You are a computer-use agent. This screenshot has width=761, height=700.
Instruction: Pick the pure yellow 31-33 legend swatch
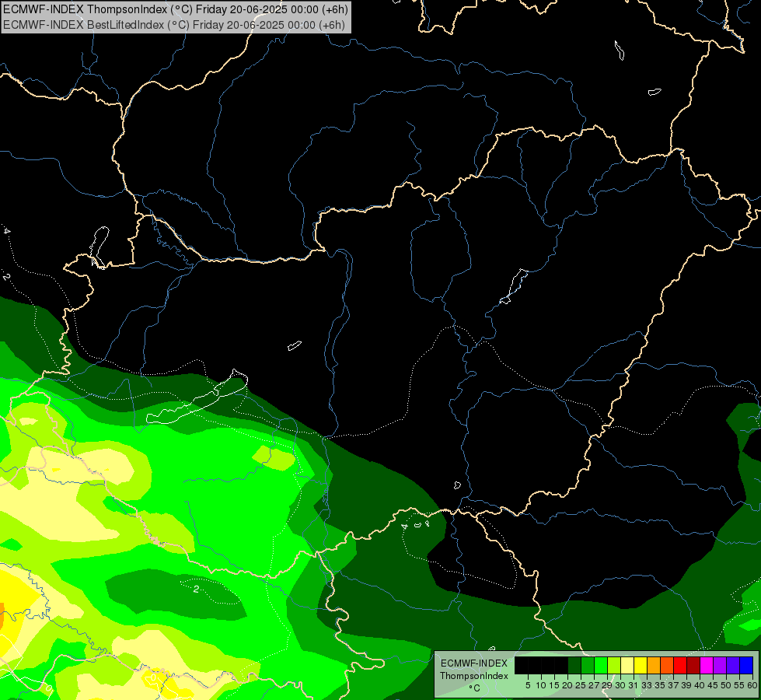click(641, 665)
